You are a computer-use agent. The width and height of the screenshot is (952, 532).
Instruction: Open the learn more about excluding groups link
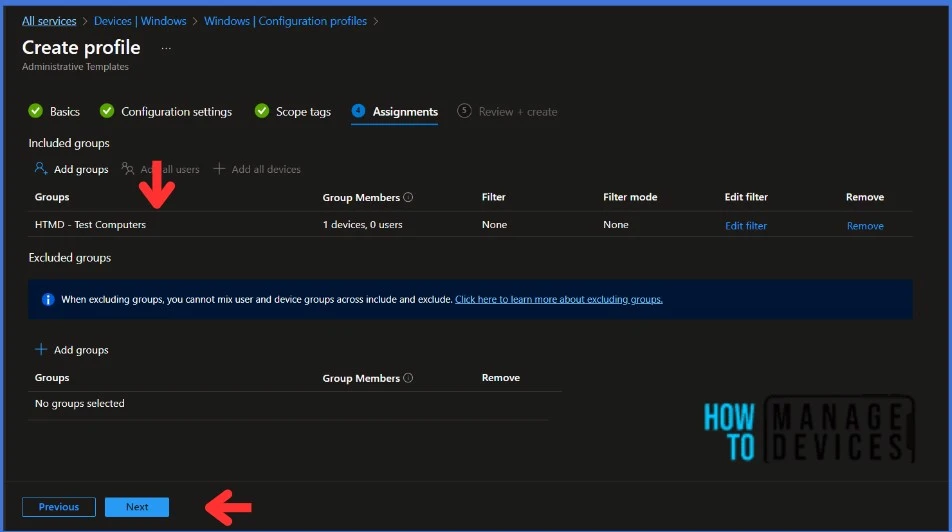(x=558, y=299)
